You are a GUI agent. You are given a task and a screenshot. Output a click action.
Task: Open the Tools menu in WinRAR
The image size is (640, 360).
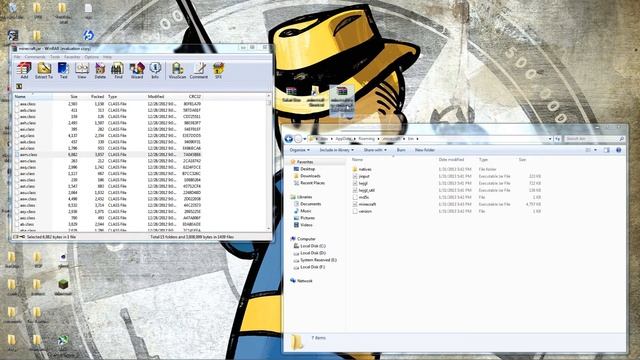[55, 57]
